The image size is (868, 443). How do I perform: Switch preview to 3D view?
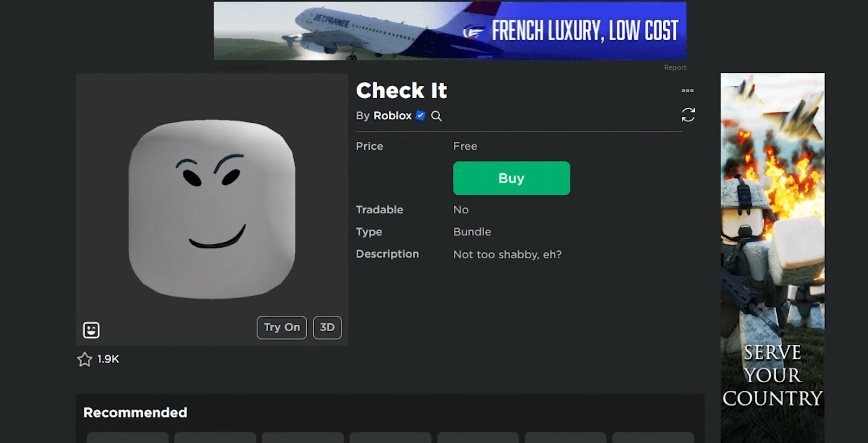click(327, 327)
